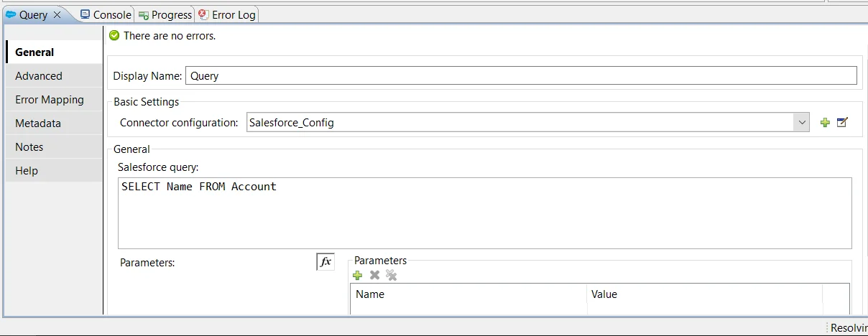868x336 pixels.
Task: Click the Console monitor icon
Action: (x=85, y=14)
